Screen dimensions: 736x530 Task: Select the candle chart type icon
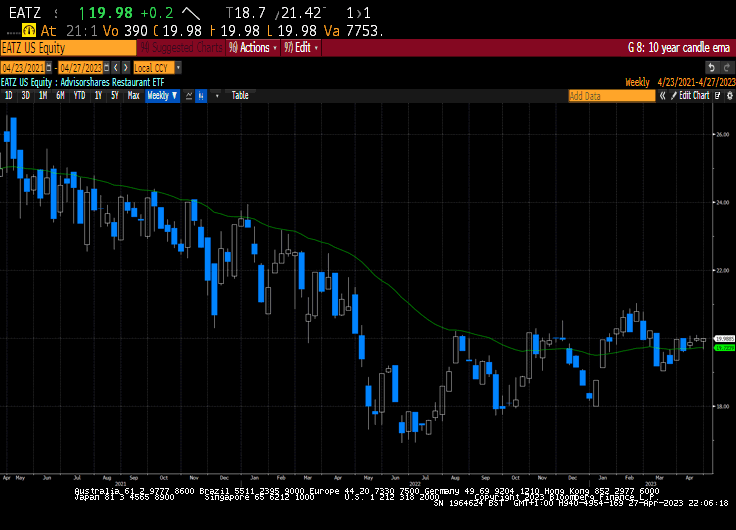pos(201,96)
